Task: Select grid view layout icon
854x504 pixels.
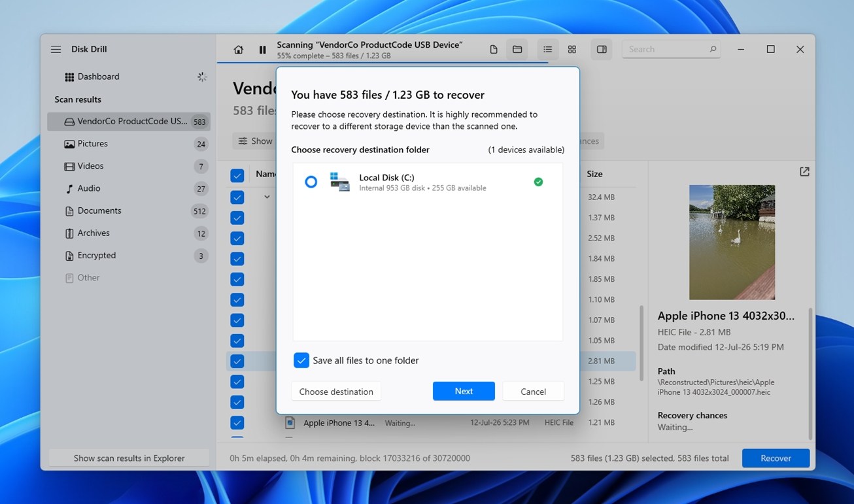Action: tap(572, 50)
